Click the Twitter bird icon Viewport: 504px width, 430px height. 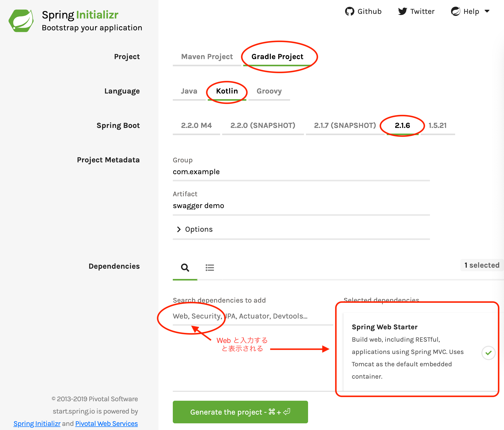point(402,12)
